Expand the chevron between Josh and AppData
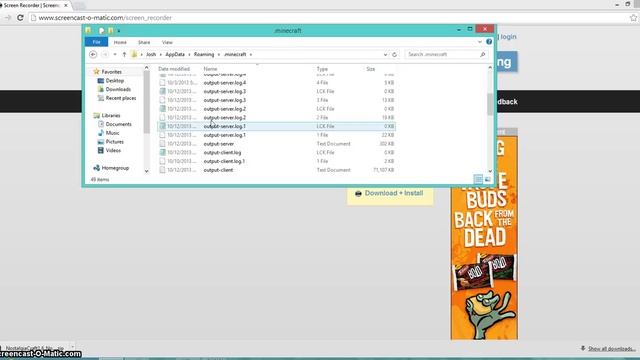 pyautogui.click(x=161, y=54)
